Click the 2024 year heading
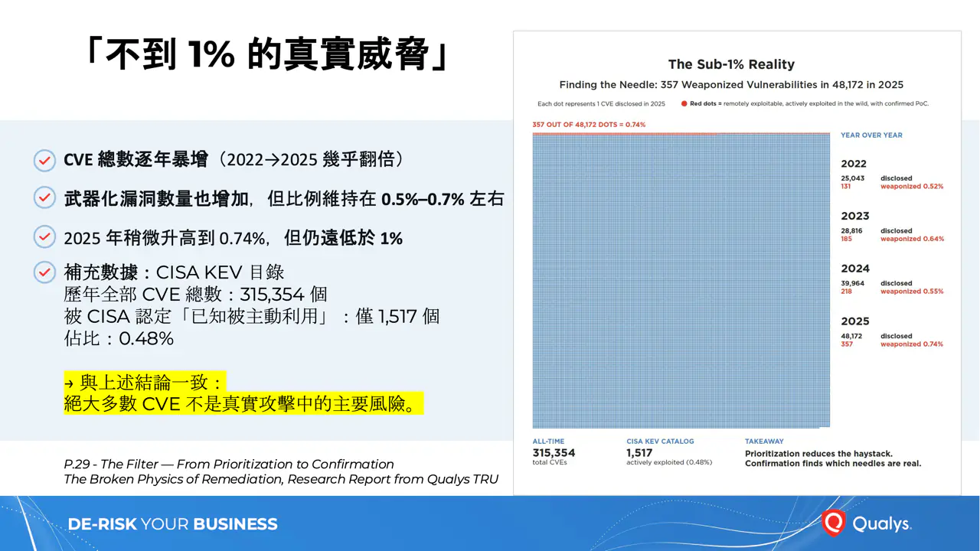Image resolution: width=980 pixels, height=551 pixels. tap(855, 269)
